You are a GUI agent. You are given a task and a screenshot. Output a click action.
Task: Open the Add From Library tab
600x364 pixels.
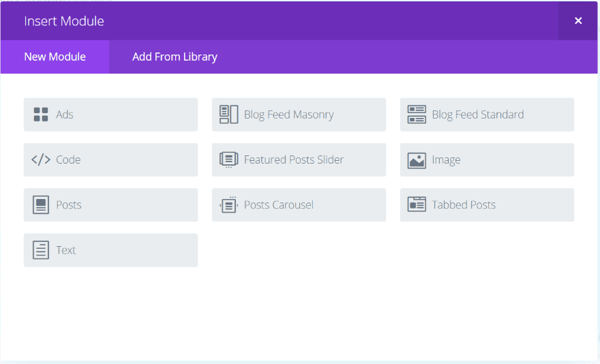point(175,57)
